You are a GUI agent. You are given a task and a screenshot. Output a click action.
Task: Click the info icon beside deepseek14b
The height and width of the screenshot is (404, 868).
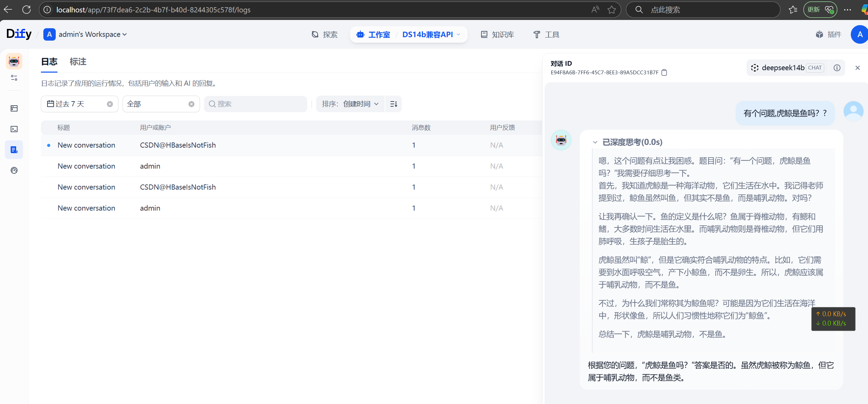[x=837, y=68]
